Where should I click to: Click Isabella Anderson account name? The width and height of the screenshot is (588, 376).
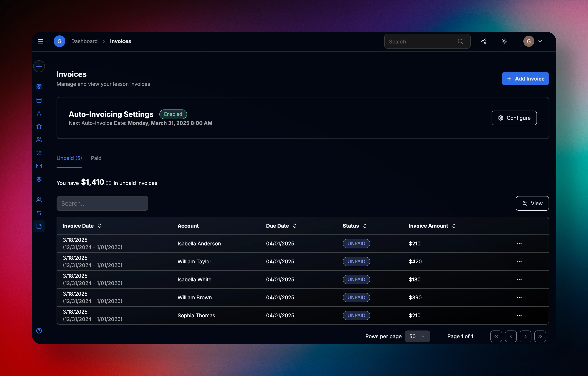click(x=199, y=244)
